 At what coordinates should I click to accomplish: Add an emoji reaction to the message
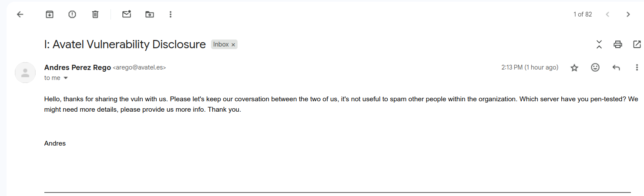595,67
